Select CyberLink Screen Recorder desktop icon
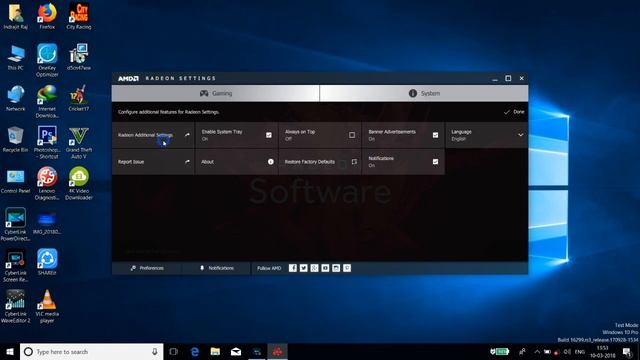Viewport: 640px width, 360px height. coord(16,265)
